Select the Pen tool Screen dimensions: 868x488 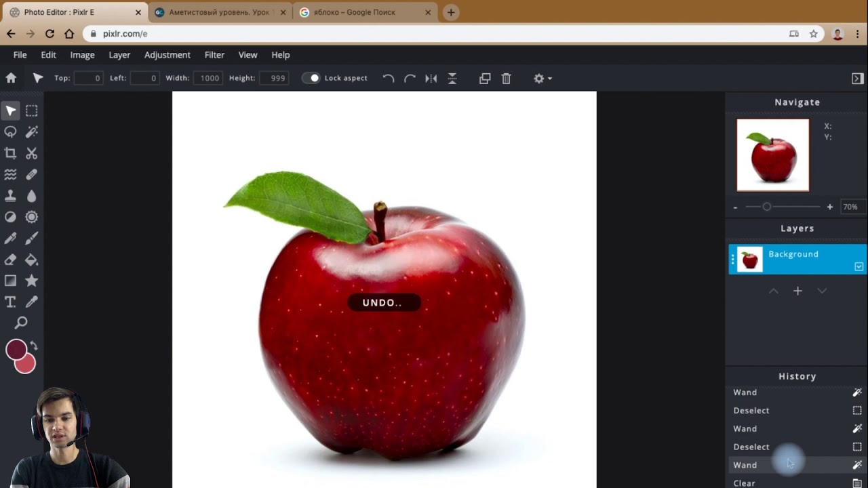(x=10, y=238)
